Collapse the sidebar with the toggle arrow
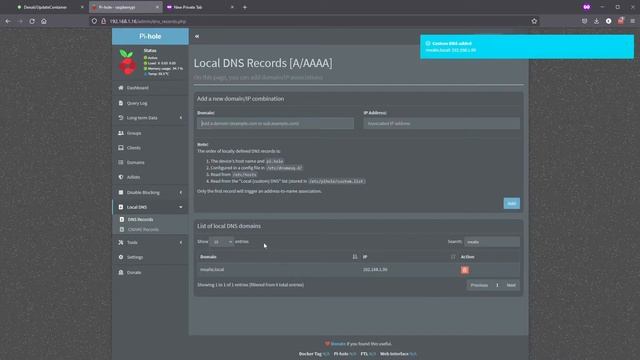The height and width of the screenshot is (360, 640). pos(197,36)
